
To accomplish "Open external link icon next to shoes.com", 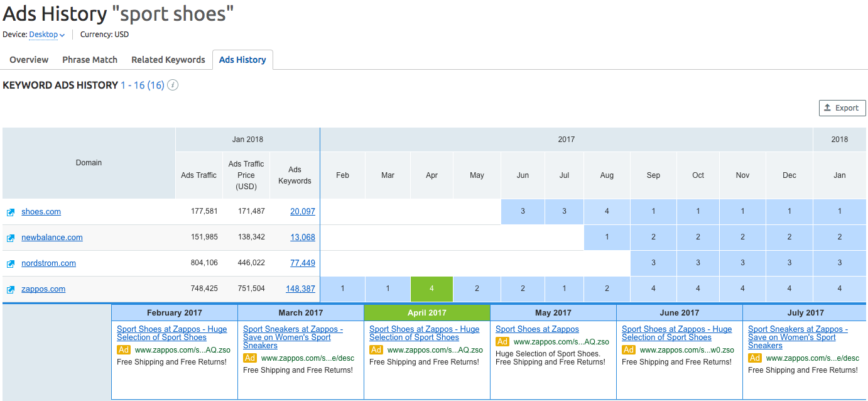I will [11, 212].
